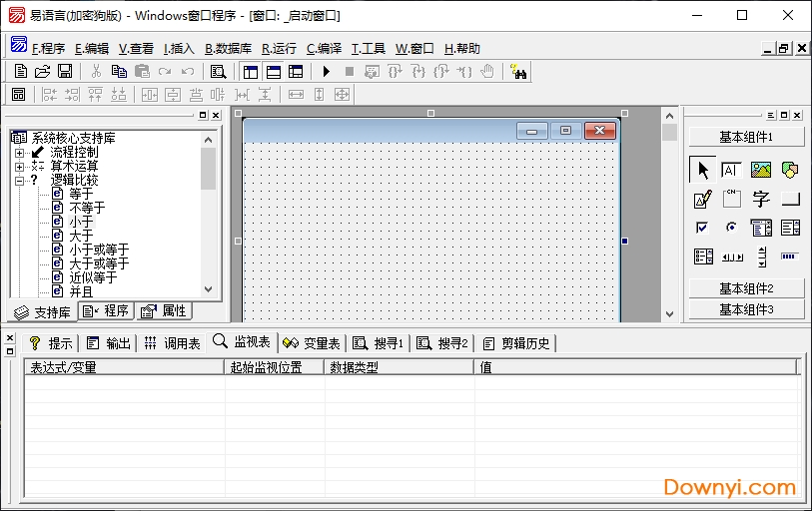The image size is (812, 511).
Task: Select the progress bar component icon
Action: 789,256
